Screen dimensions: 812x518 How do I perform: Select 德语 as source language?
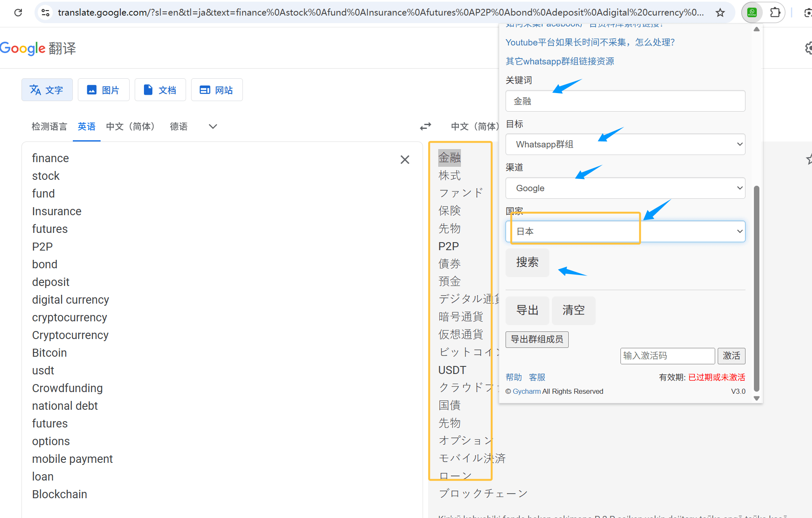click(178, 126)
